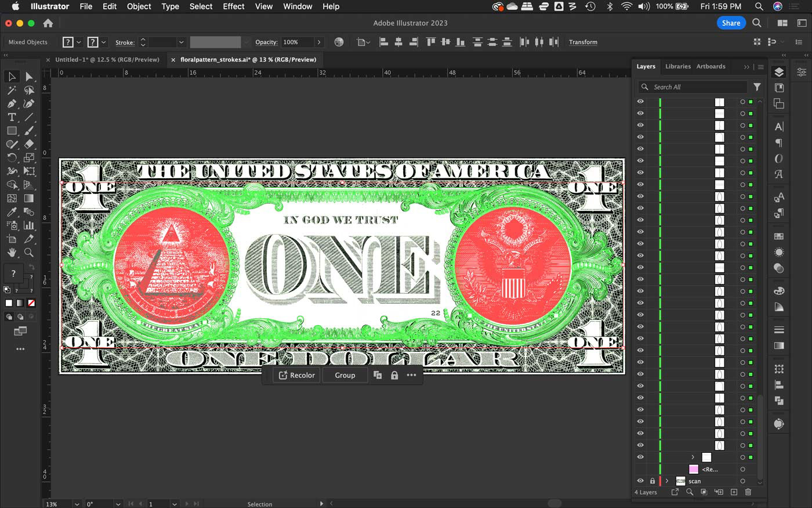Viewport: 812px width, 508px height.
Task: Hide the topmost visible layer row
Action: [x=640, y=102]
